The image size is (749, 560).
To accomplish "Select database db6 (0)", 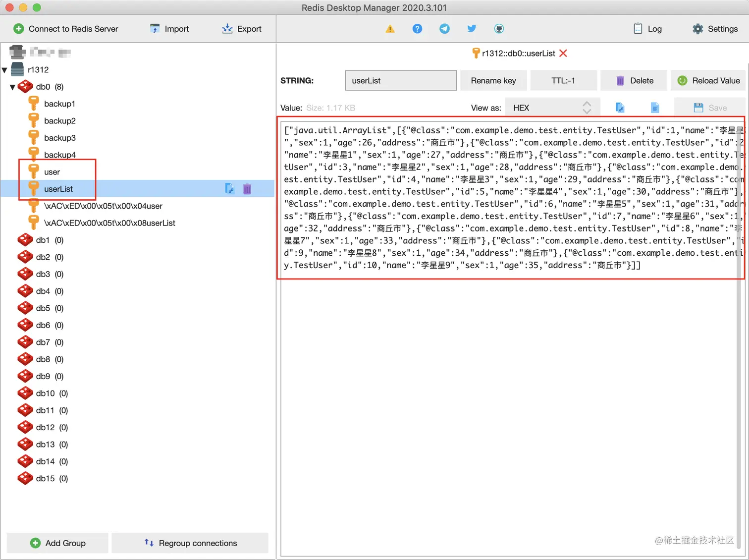I will (x=41, y=325).
